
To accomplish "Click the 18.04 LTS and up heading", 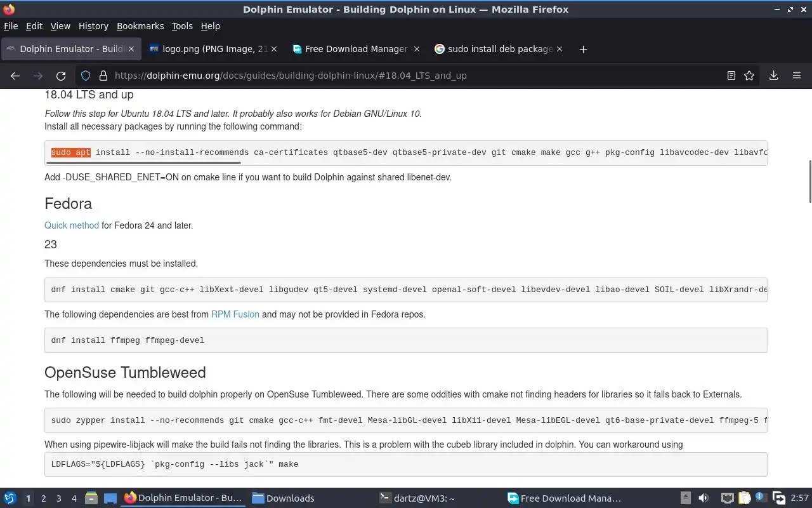I will tap(89, 95).
